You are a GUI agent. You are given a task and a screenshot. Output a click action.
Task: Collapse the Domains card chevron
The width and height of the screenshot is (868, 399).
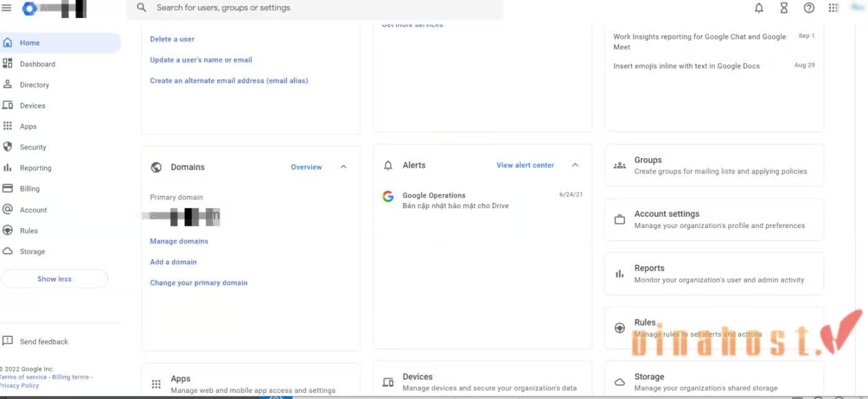(x=343, y=167)
